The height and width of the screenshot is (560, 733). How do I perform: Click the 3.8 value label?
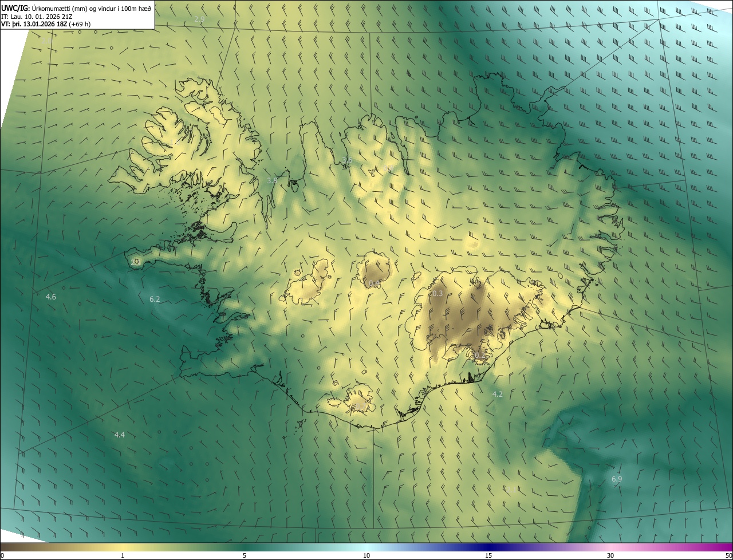pos(272,180)
